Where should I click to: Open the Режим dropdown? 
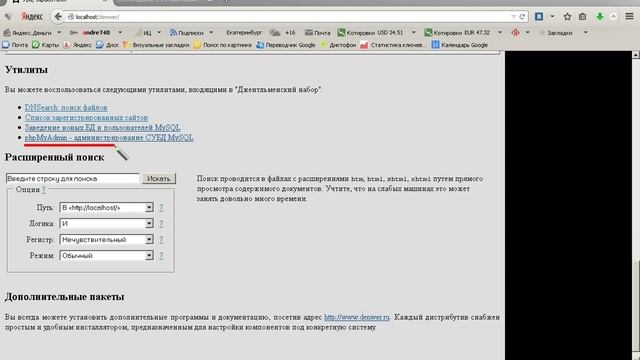click(x=106, y=256)
